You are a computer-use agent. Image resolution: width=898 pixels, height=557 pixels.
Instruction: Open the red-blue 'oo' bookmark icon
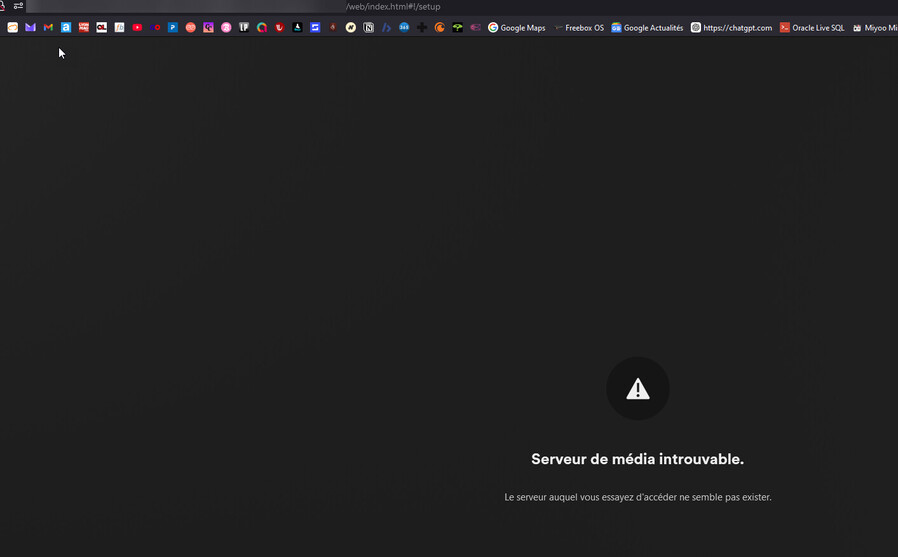(155, 27)
